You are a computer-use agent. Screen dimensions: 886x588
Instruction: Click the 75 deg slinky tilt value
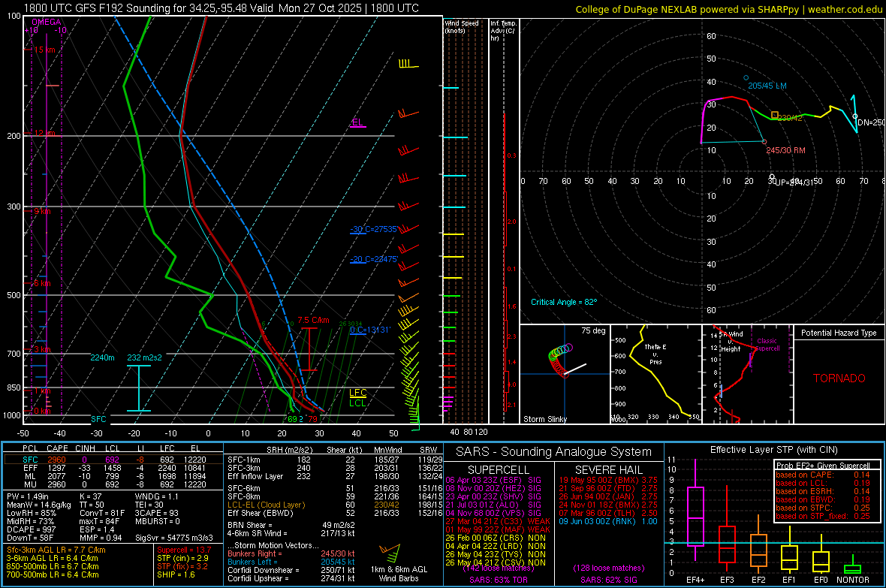[x=593, y=330]
